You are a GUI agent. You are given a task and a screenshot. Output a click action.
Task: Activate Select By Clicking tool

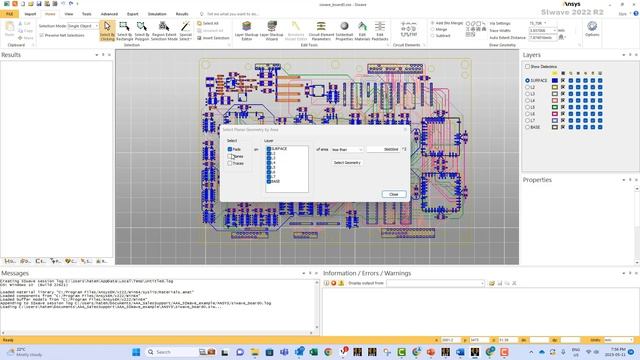click(107, 31)
